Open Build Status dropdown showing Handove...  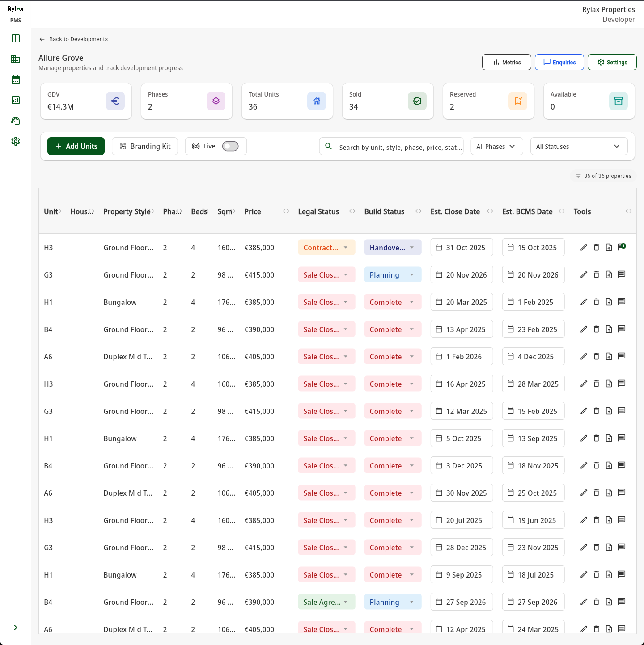point(393,248)
